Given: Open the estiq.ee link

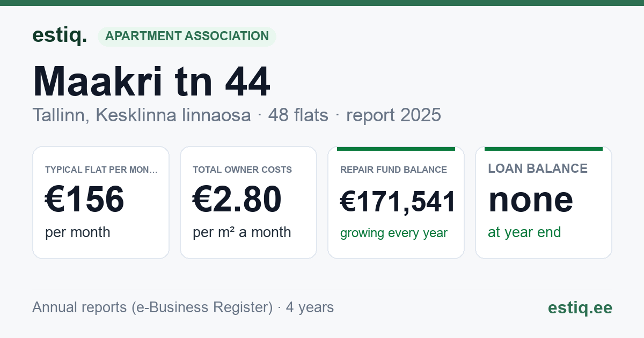Looking at the screenshot, I should (x=580, y=307).
